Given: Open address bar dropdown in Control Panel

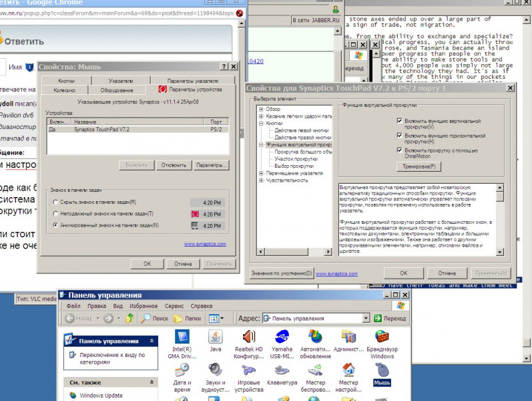Looking at the screenshot, I should (x=366, y=318).
